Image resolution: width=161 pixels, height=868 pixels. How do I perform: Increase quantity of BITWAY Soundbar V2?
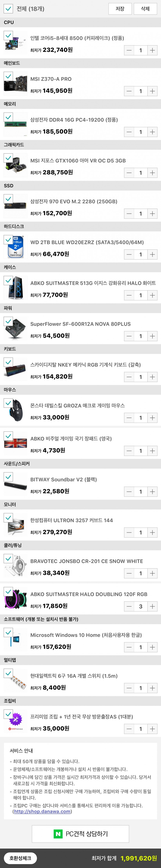click(152, 492)
